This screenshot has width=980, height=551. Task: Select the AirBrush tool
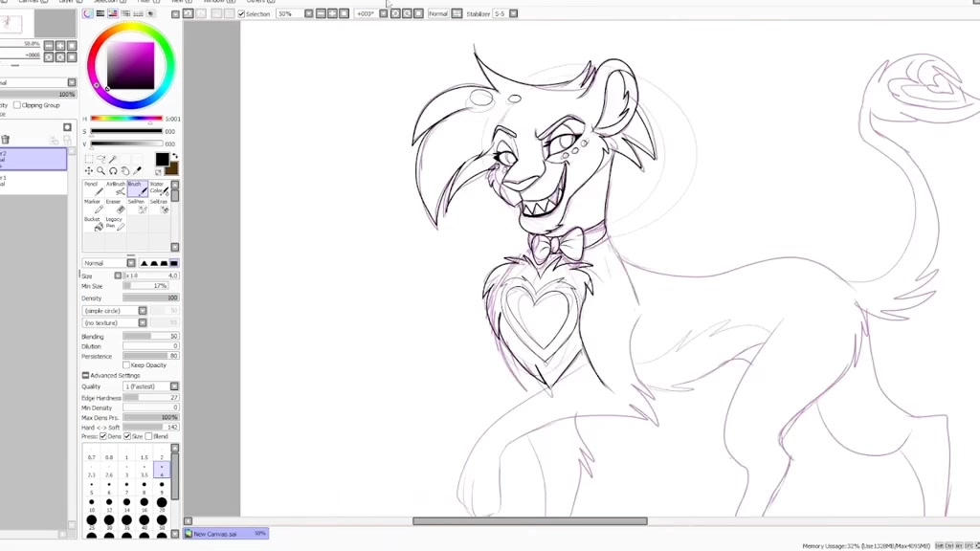[115, 188]
